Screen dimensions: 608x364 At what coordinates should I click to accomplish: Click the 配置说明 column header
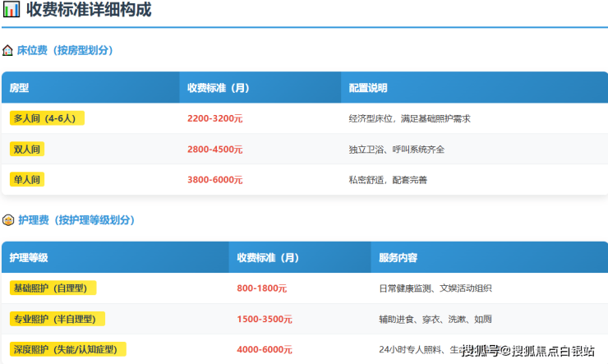click(367, 88)
